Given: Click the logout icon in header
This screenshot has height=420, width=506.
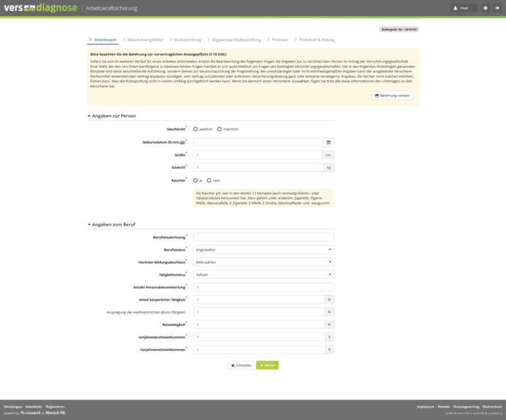Looking at the screenshot, I should 497,8.
